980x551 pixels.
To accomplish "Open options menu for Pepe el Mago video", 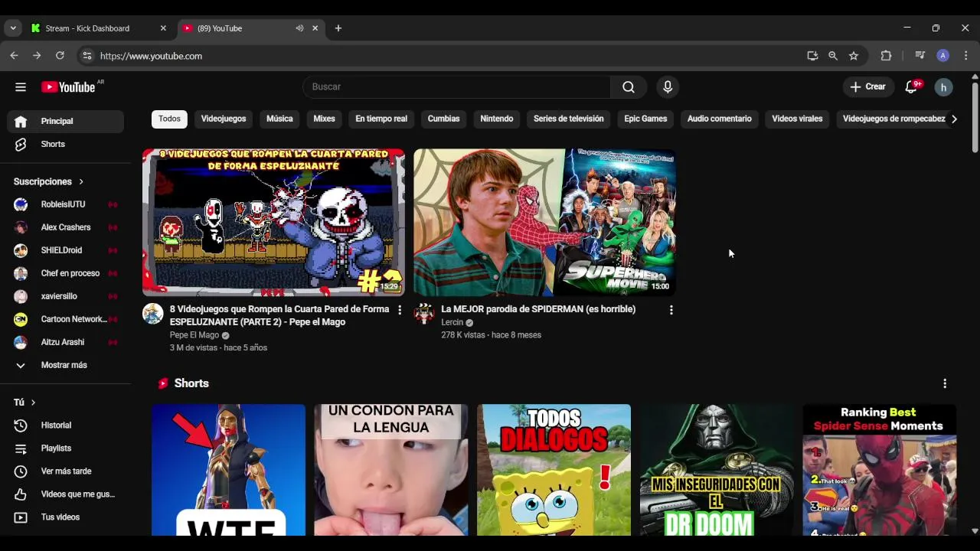I will click(399, 310).
